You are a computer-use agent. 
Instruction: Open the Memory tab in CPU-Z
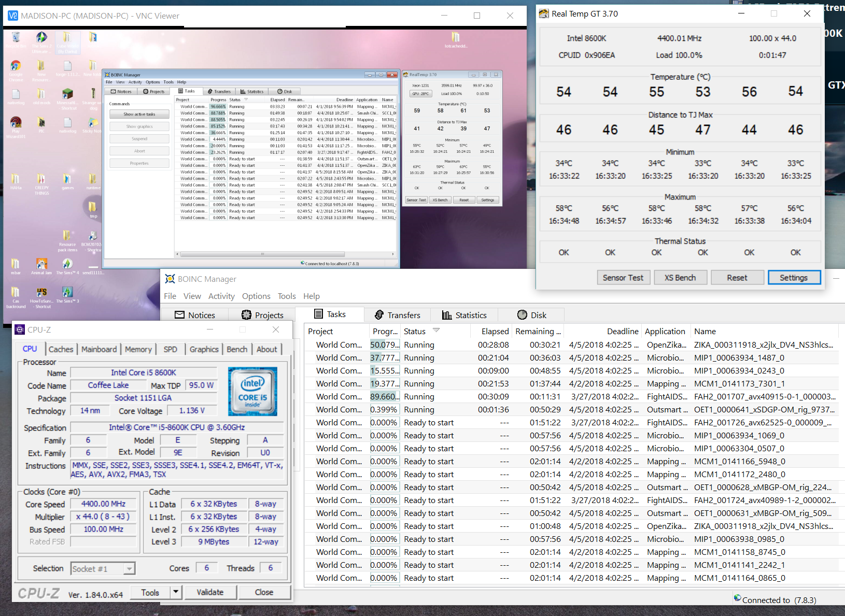[x=138, y=349]
